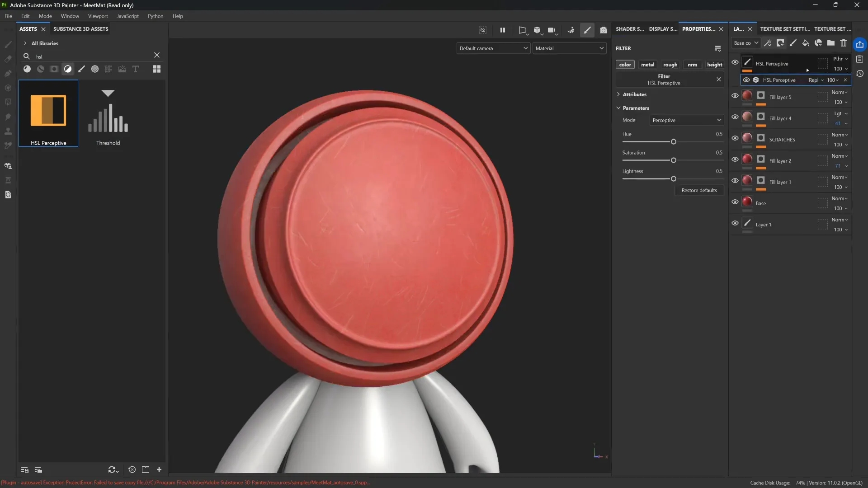
Task: Add a mask to the layer
Action: [x=780, y=43]
